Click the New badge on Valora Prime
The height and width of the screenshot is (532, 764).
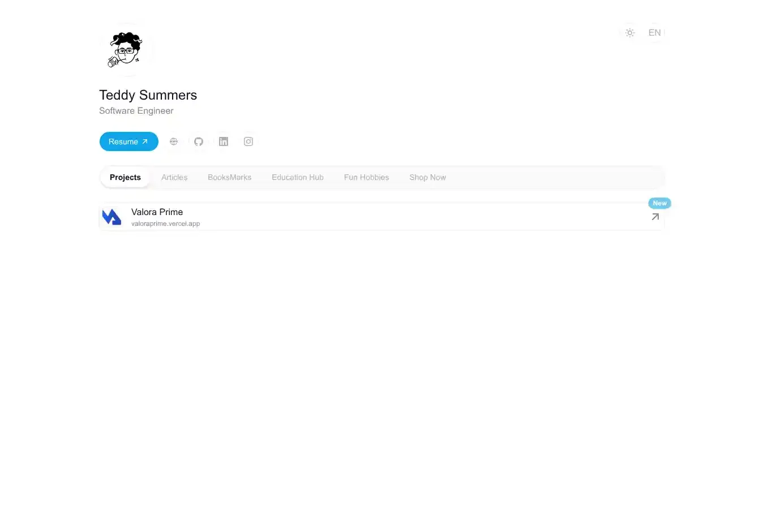[x=660, y=203]
